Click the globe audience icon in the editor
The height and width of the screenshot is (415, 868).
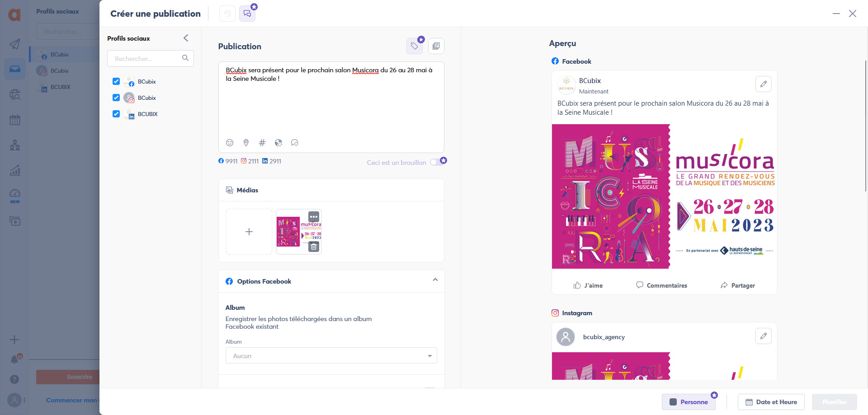point(278,143)
